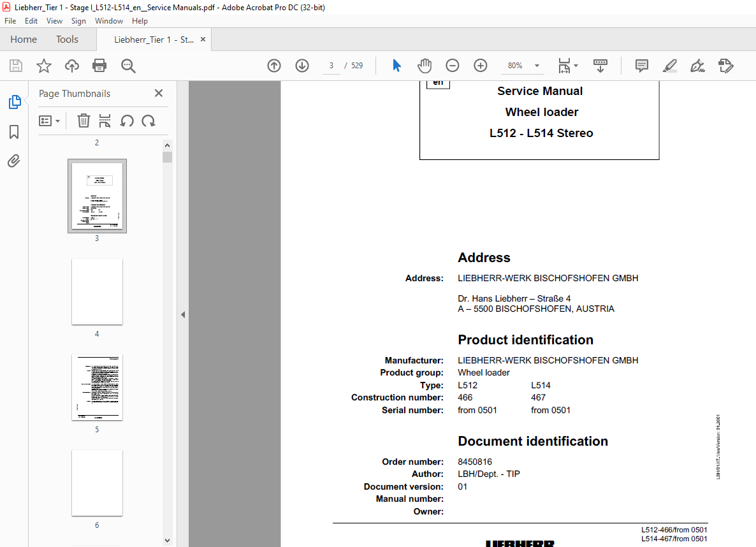
Task: Select page 4 thumbnail
Action: [97, 292]
